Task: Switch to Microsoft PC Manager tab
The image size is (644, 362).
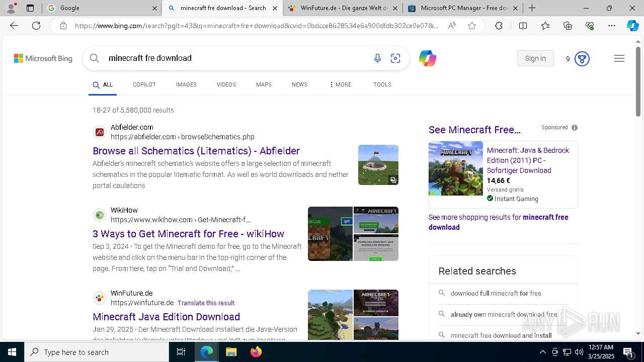Action: (x=462, y=8)
